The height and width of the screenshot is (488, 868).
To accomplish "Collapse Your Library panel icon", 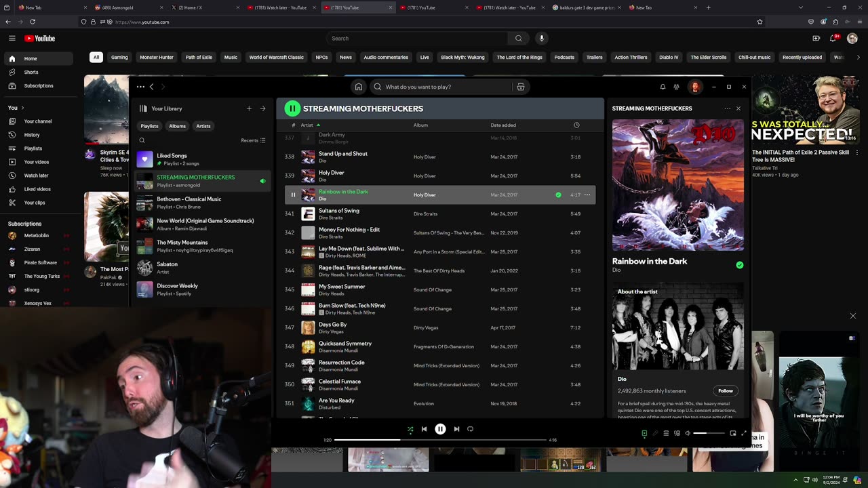I will coord(143,108).
